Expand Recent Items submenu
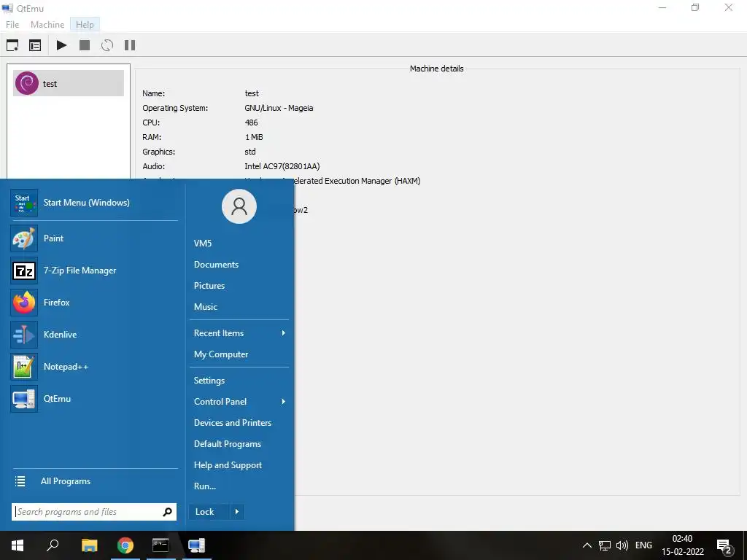Screen dimensions: 747x560 (239, 333)
